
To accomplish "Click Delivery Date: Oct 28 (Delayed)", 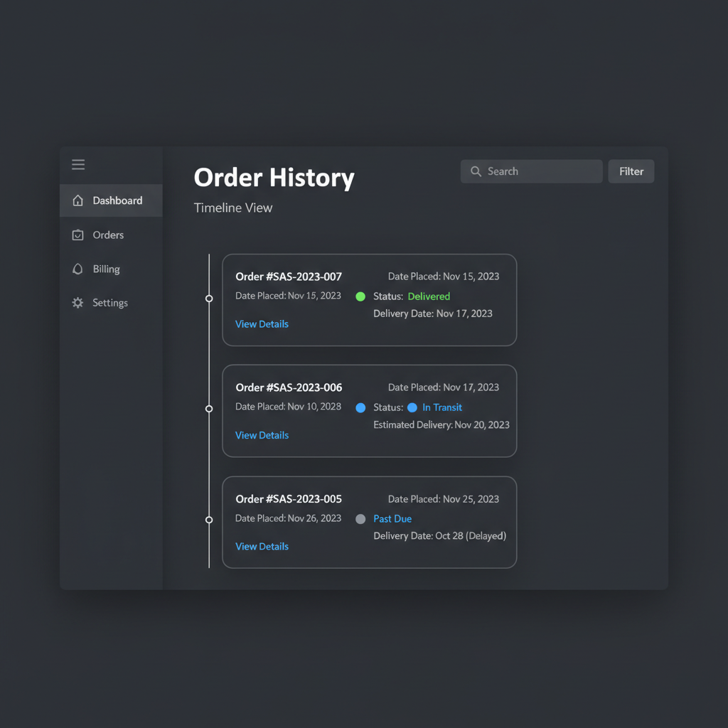I will pyautogui.click(x=439, y=536).
